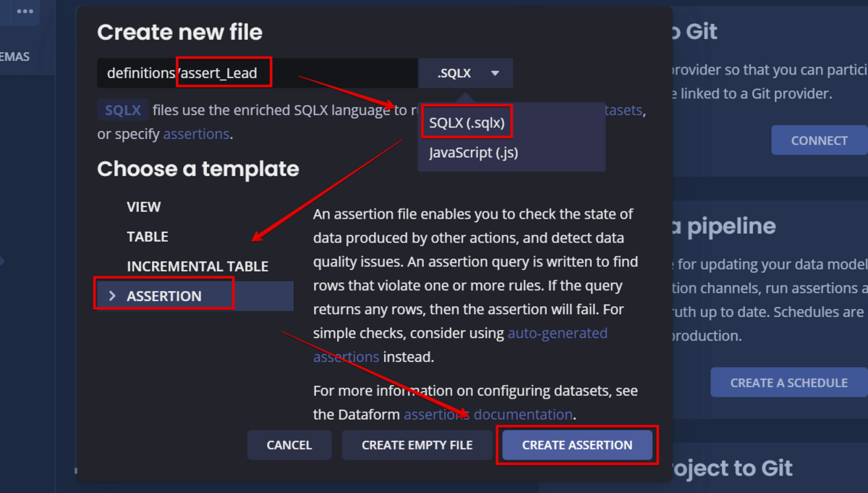Follow the assertions link under the file name
This screenshot has height=493, width=868.
pos(196,134)
